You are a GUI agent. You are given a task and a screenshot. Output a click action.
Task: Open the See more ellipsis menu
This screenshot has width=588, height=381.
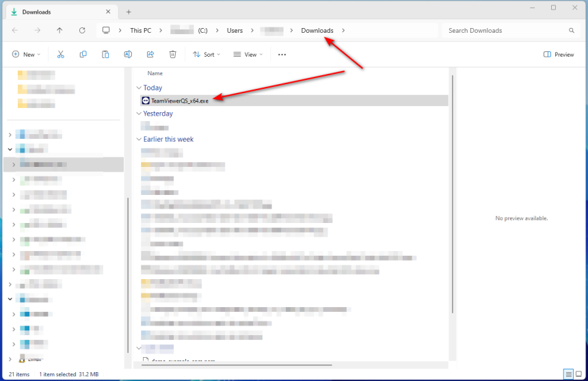click(282, 55)
